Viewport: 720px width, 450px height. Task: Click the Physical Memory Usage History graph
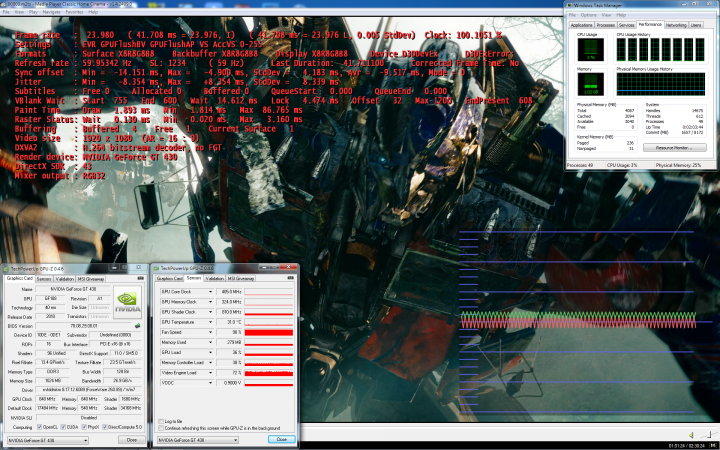[660, 84]
